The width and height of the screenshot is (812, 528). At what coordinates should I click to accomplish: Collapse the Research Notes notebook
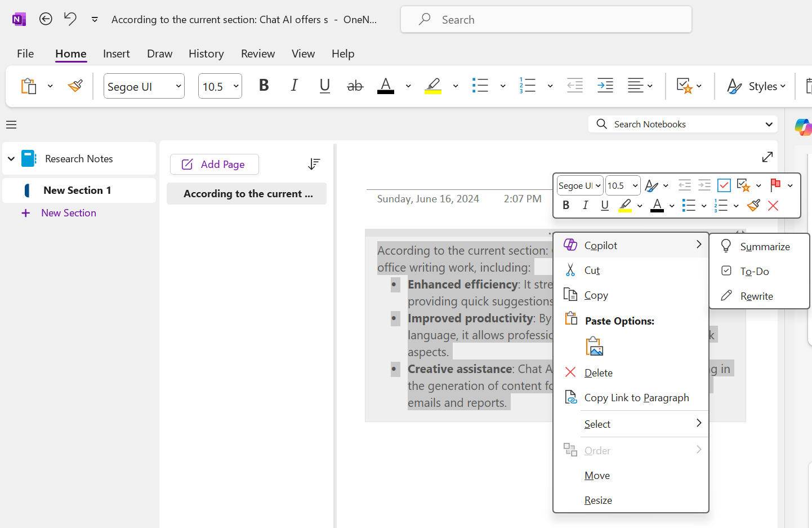click(x=11, y=158)
